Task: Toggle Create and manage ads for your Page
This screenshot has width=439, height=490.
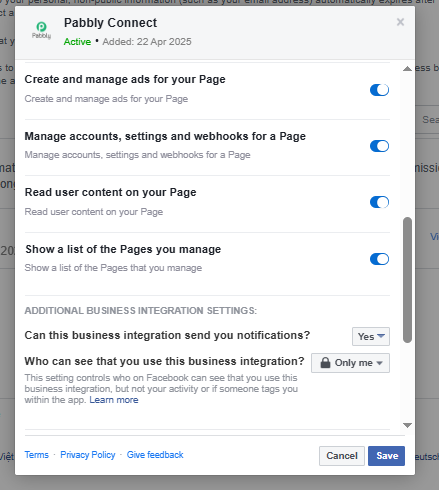Action: click(x=379, y=90)
